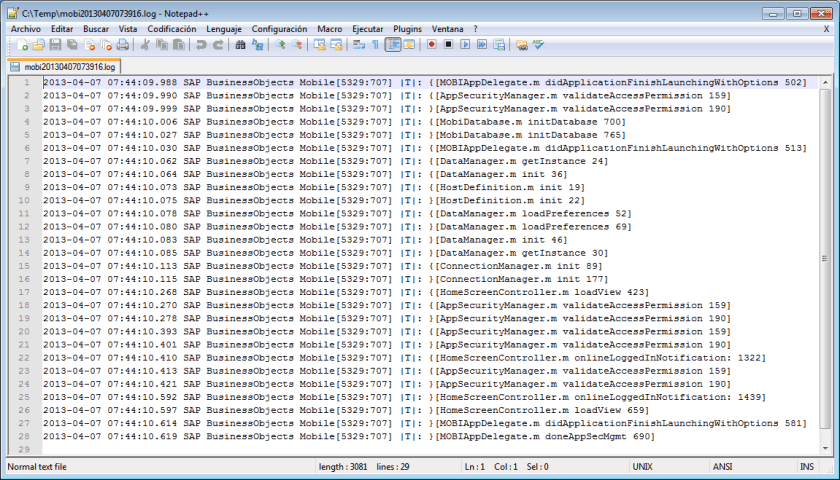Start macro recording with the red circle icon
Image resolution: width=840 pixels, height=480 pixels.
(x=431, y=45)
